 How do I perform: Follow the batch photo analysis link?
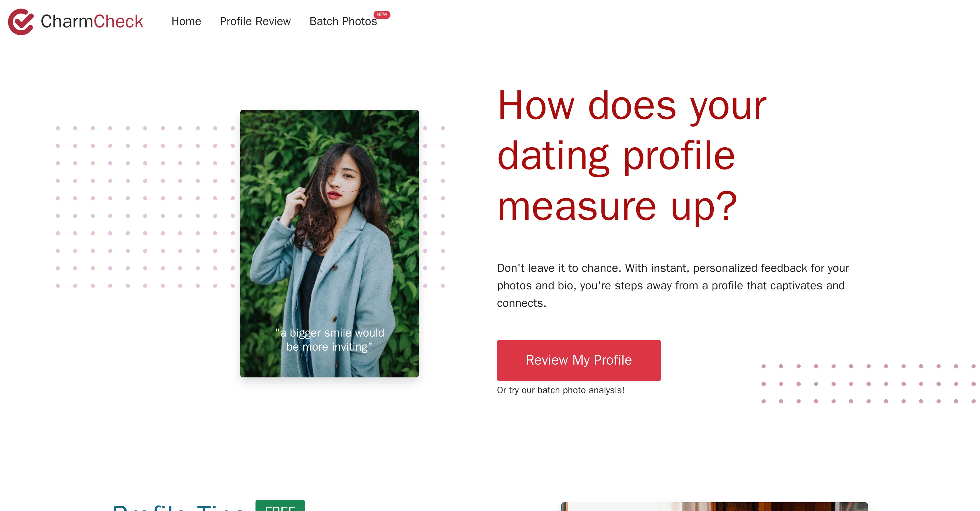pos(560,390)
